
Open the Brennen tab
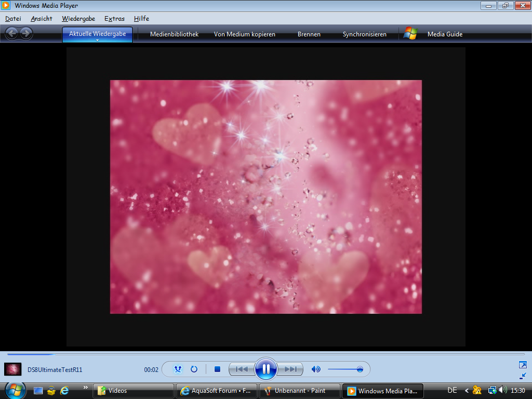coord(309,34)
